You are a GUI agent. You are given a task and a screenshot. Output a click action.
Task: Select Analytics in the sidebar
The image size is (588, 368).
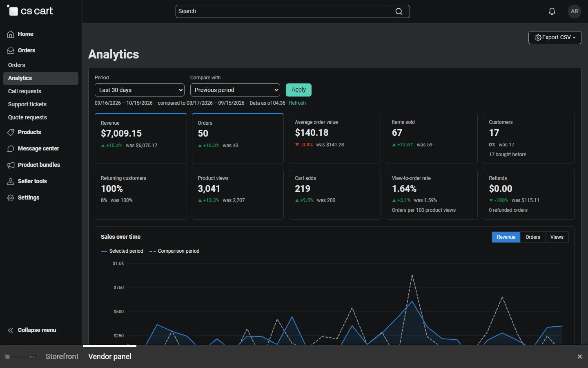41,79
